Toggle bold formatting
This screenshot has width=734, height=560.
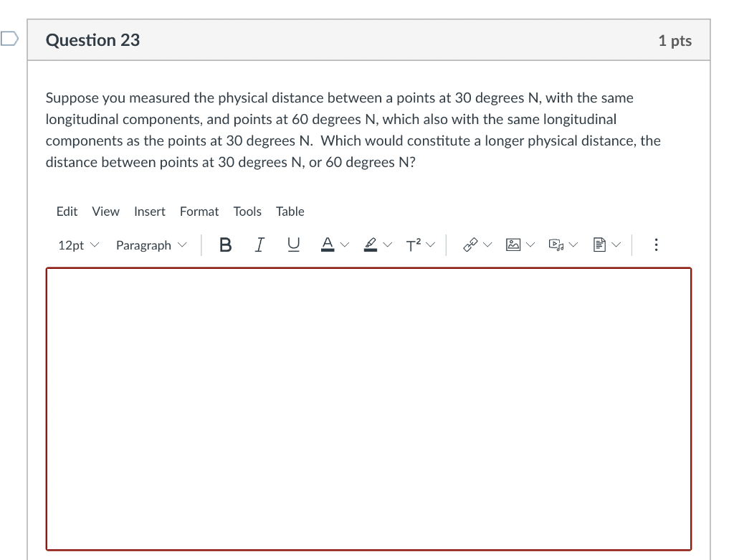(x=225, y=245)
